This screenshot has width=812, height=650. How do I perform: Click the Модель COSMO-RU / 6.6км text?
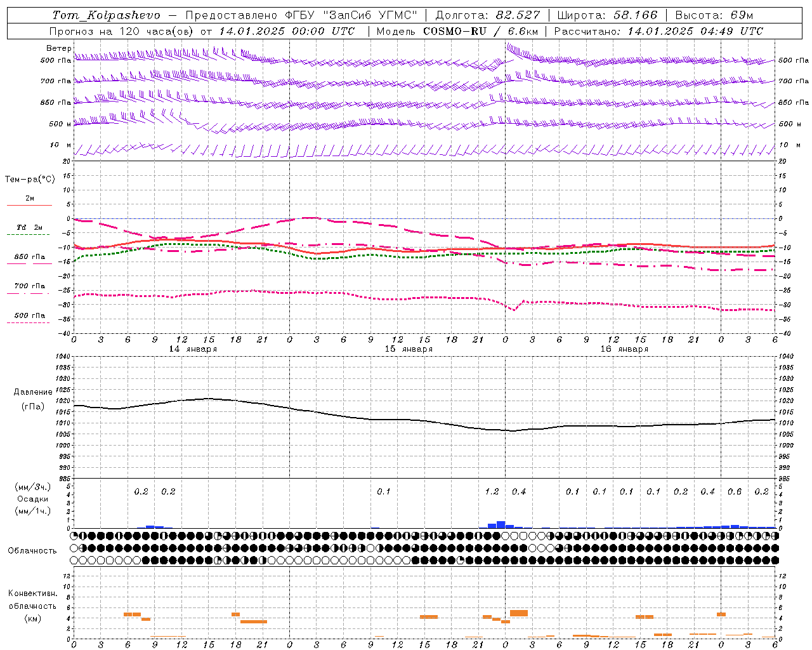click(x=457, y=31)
